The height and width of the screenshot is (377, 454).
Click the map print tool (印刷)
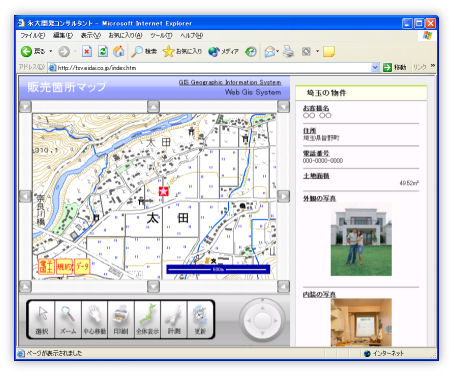tap(121, 320)
